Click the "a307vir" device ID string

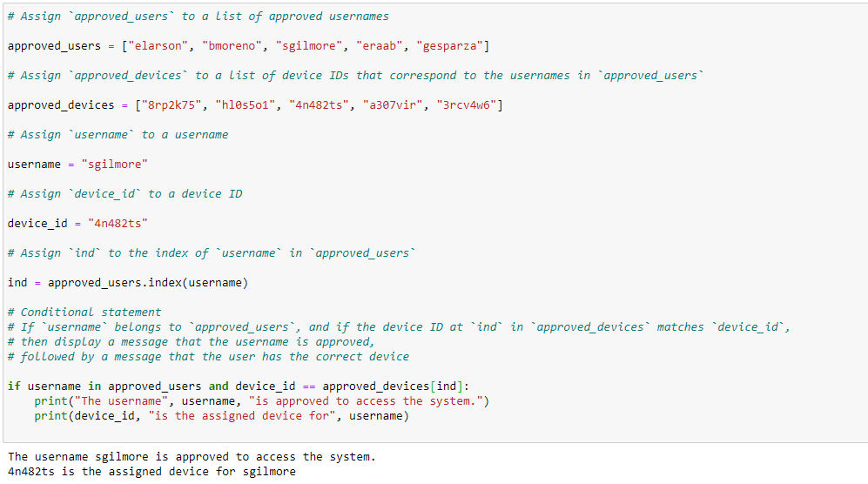click(x=393, y=105)
